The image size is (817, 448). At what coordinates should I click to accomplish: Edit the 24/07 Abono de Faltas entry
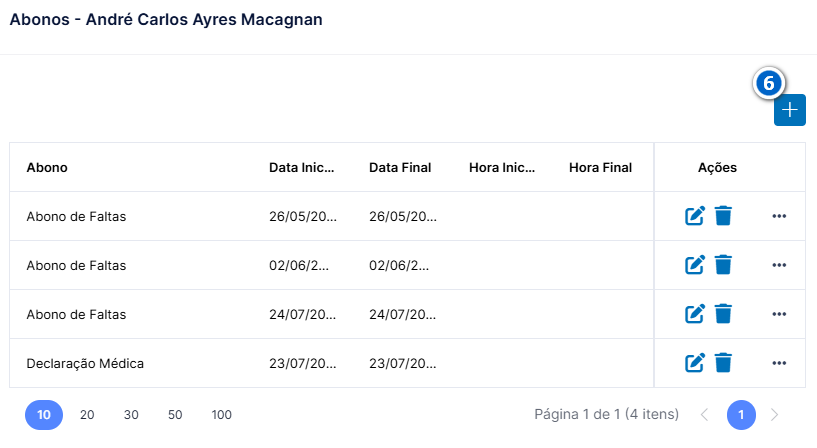pos(695,314)
